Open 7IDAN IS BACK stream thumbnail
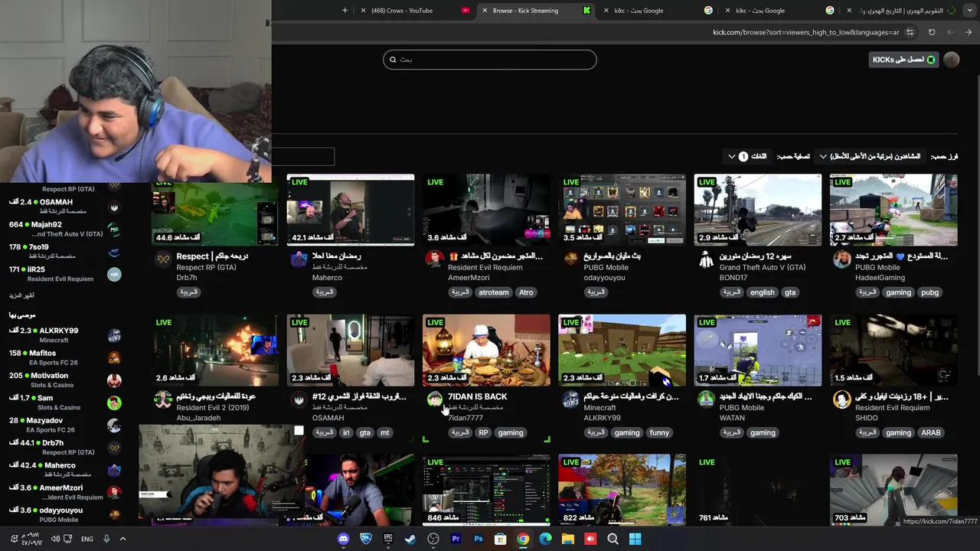This screenshot has height=551, width=980. [486, 350]
